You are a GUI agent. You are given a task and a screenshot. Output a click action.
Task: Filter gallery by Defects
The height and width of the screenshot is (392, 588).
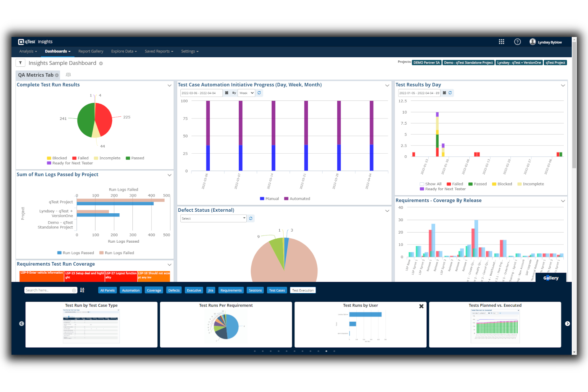click(x=174, y=290)
